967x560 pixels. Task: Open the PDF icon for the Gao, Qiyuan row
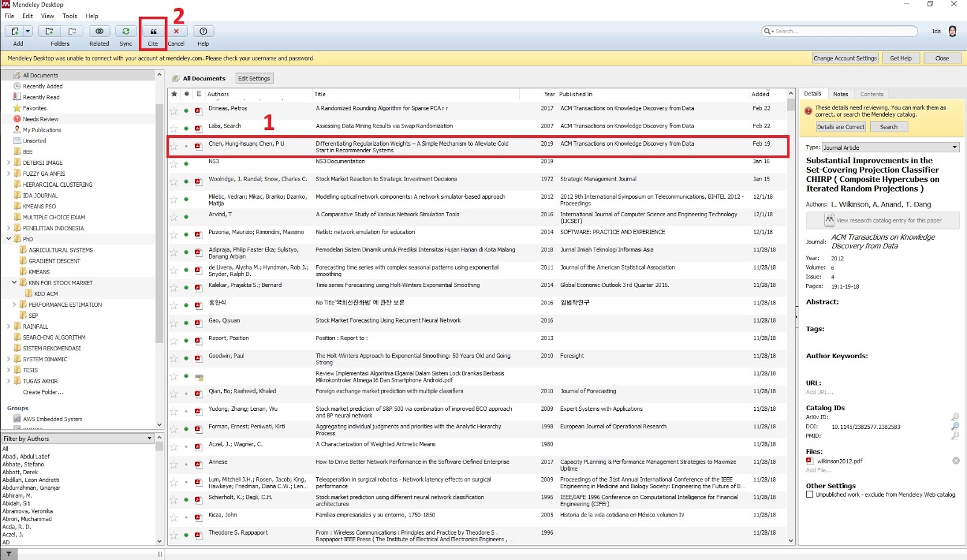(x=198, y=323)
